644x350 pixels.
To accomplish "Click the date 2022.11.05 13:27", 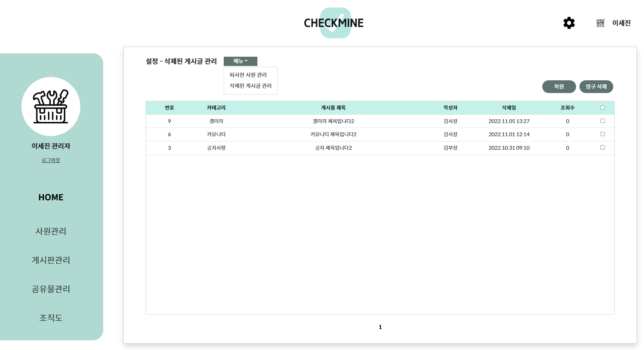I will click(509, 121).
